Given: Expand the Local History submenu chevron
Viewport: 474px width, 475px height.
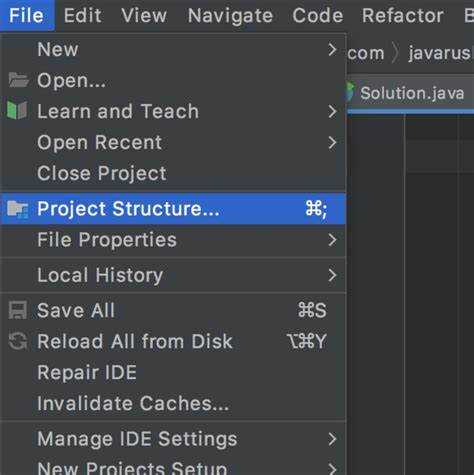Looking at the screenshot, I should click(332, 275).
